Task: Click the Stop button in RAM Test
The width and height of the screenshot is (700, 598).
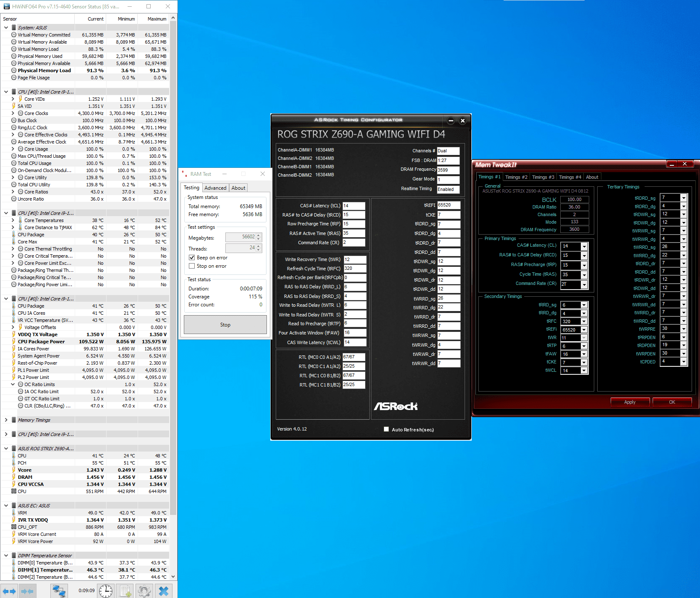Action: [x=225, y=325]
